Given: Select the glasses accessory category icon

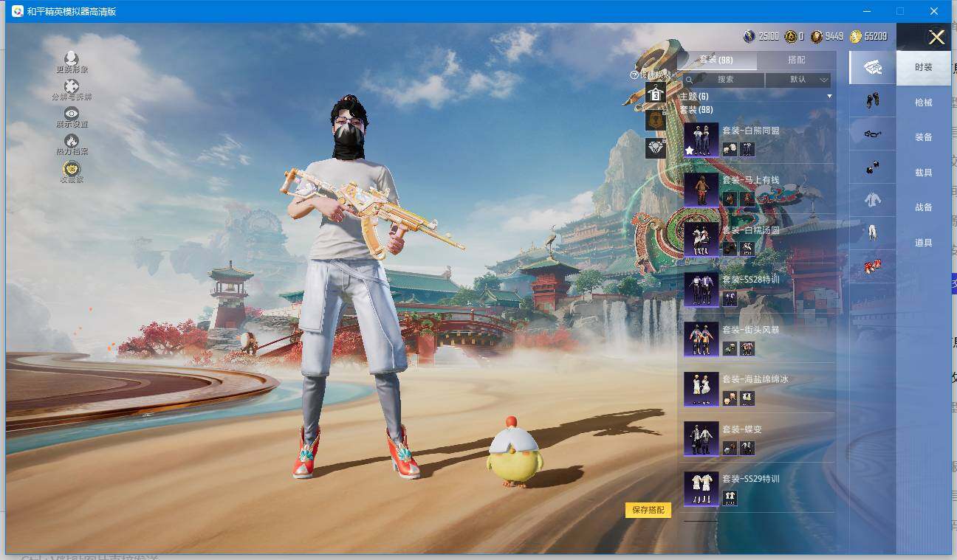Looking at the screenshot, I should click(873, 134).
